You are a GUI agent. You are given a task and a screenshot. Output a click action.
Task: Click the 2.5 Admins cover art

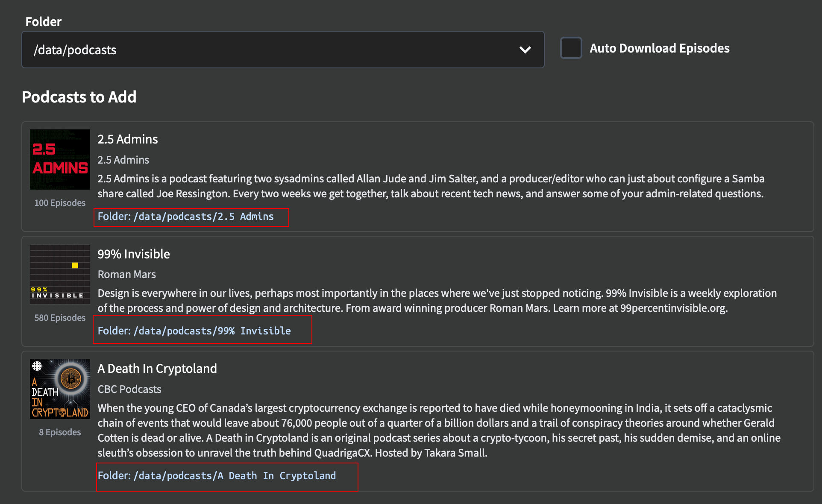coord(60,159)
